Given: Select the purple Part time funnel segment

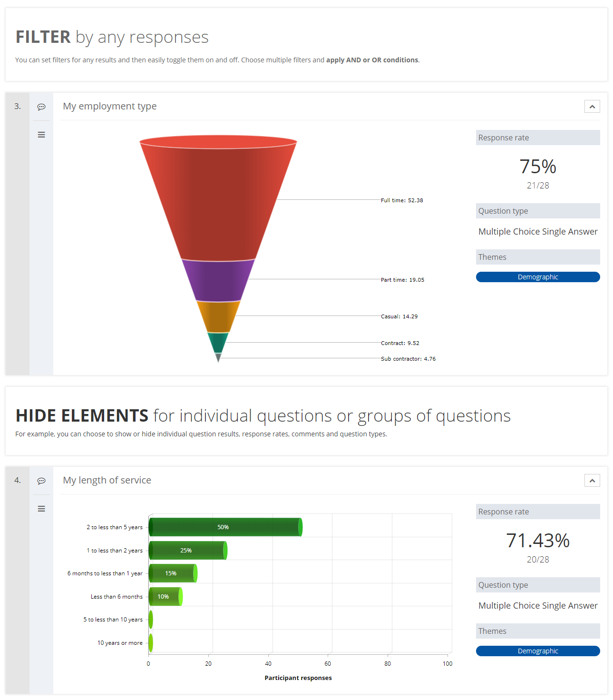Looking at the screenshot, I should point(218,280).
